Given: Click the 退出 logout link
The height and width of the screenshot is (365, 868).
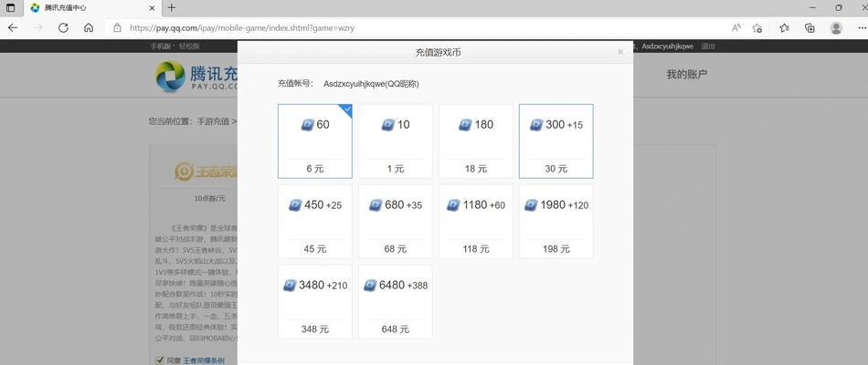Looking at the screenshot, I should pos(708,47).
